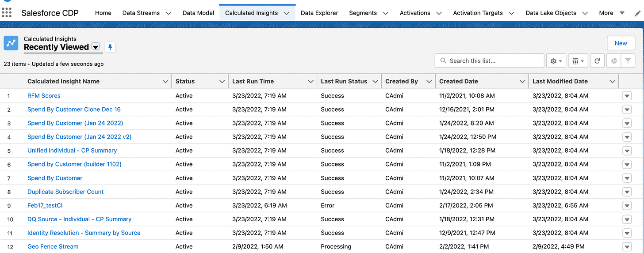Open row actions for Identity Resolution - Summary by Source
644x253 pixels.
[x=627, y=233]
